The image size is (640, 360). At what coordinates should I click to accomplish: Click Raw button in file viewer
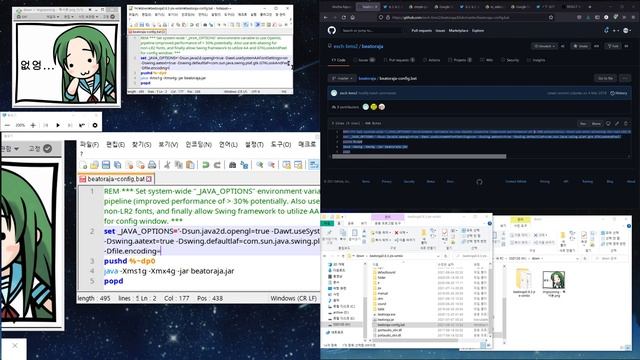pos(583,123)
